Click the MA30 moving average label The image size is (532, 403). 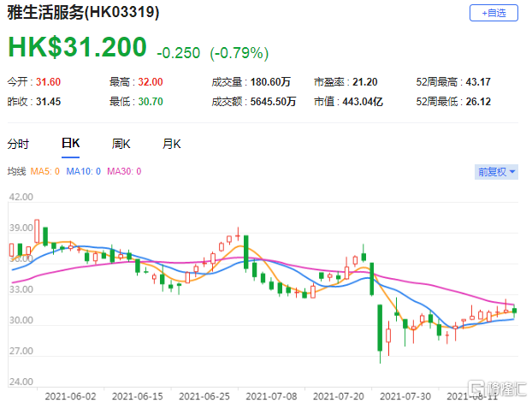coord(124,171)
